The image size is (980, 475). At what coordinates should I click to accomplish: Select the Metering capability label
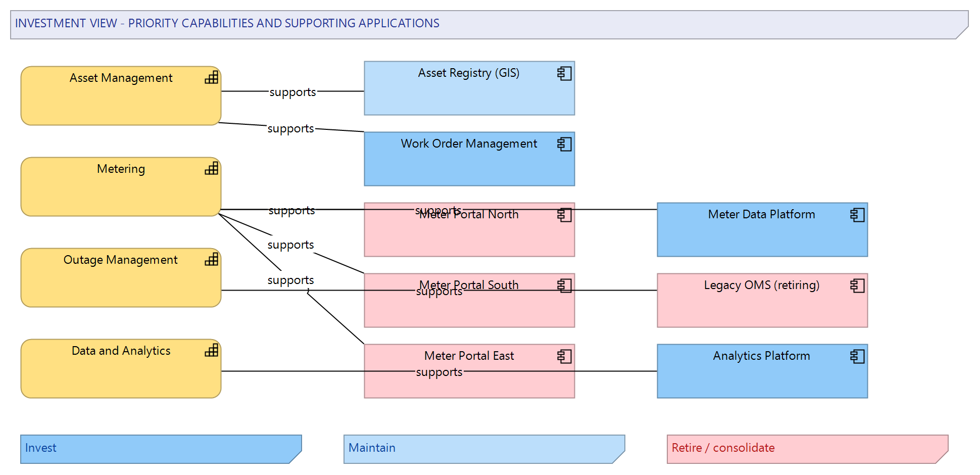pos(121,169)
